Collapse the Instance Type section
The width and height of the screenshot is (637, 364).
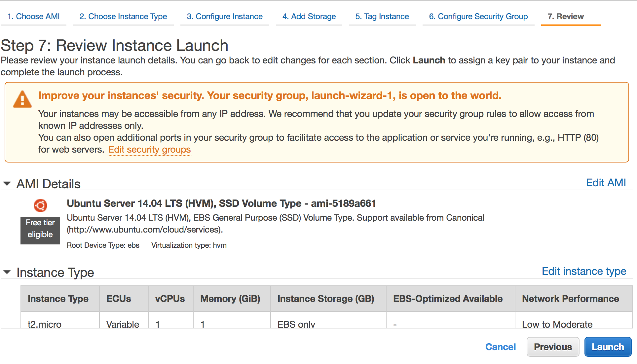7,272
